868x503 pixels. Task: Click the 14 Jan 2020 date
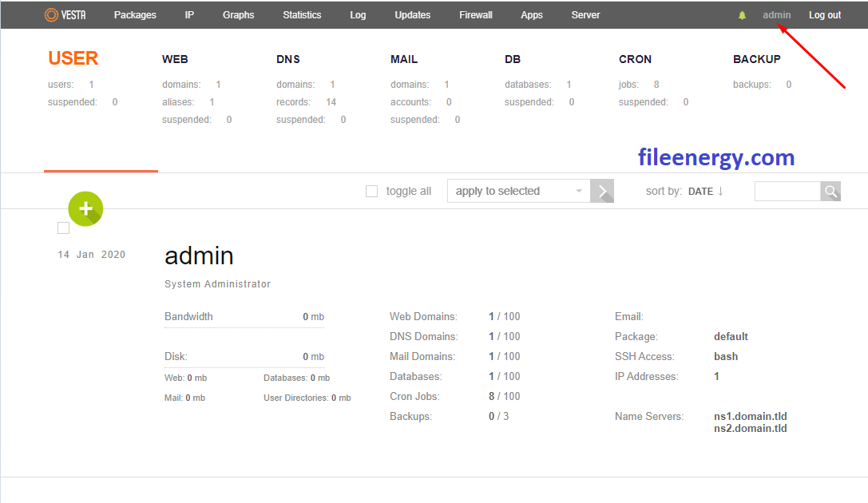point(91,255)
